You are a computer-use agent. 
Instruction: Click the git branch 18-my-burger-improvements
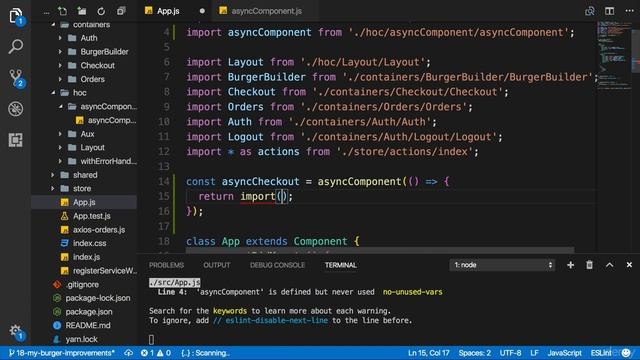pos(62,353)
